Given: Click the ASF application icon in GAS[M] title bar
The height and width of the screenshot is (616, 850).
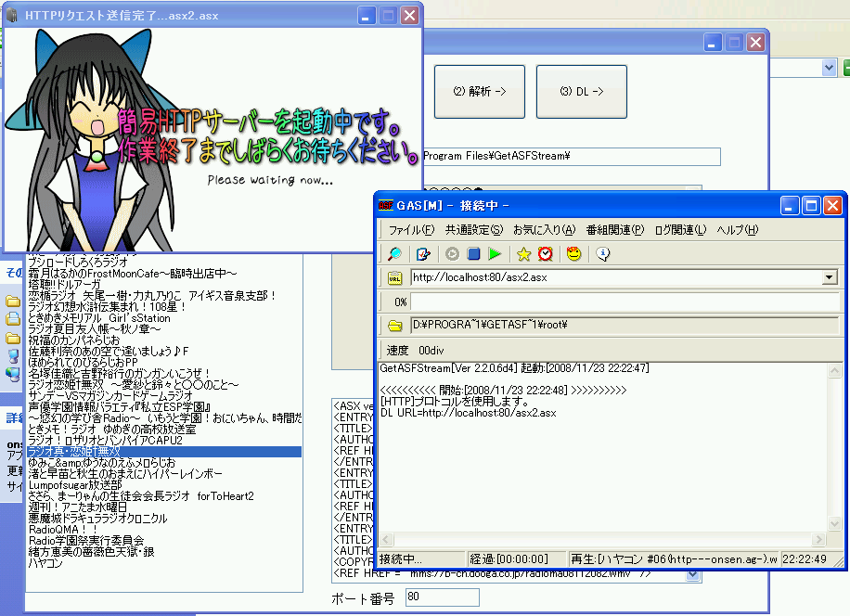Looking at the screenshot, I should [x=385, y=205].
